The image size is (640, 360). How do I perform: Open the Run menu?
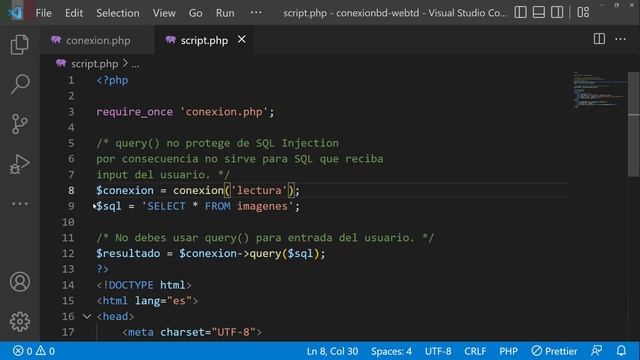coord(225,13)
